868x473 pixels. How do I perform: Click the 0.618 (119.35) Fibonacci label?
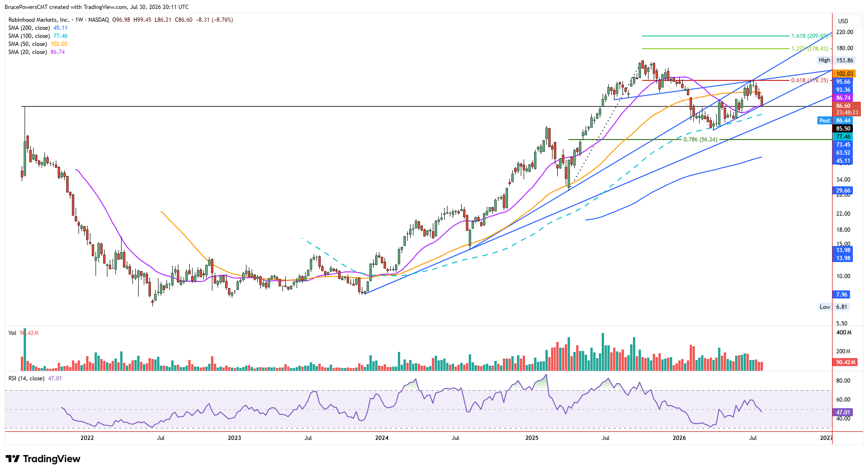[809, 80]
